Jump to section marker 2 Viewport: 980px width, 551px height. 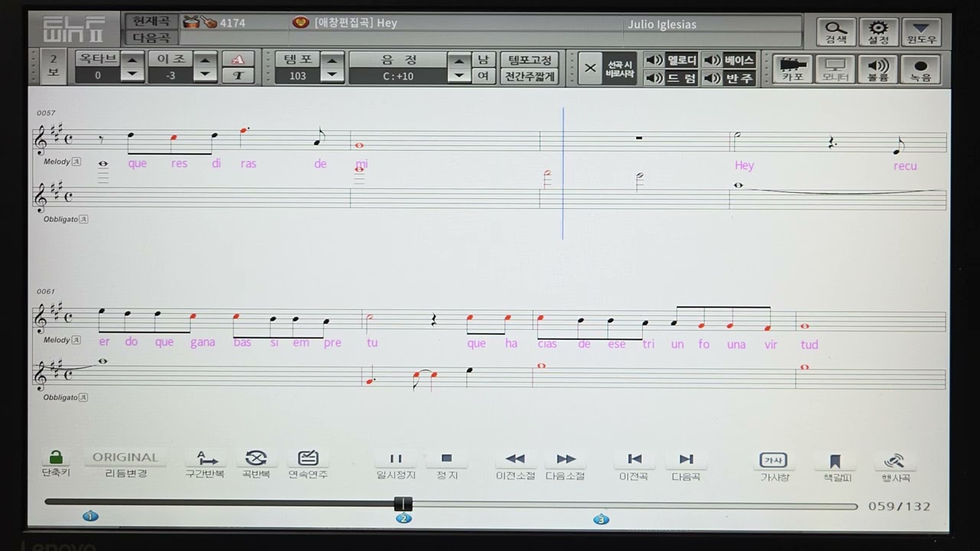point(403,518)
